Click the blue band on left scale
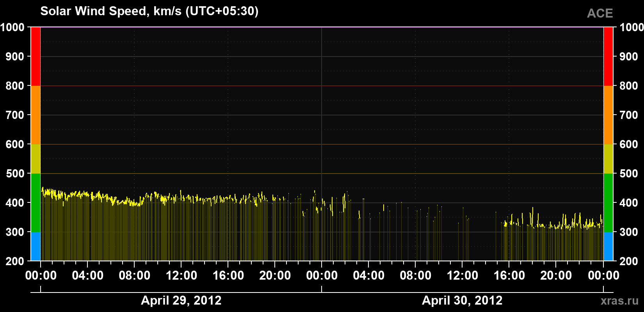Image resolution: width=644 pixels, height=312 pixels. 36,246
